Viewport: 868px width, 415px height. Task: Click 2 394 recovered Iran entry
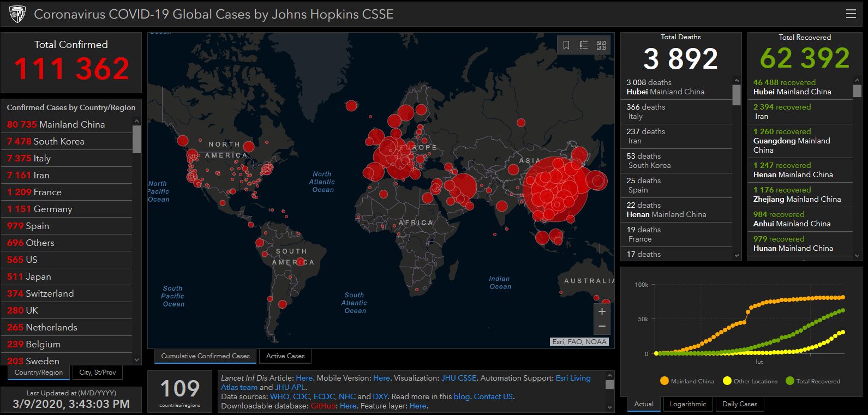(800, 112)
